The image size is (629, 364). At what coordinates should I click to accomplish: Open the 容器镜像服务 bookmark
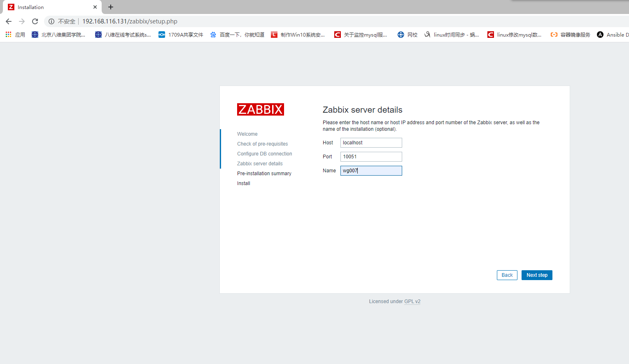tap(570, 35)
